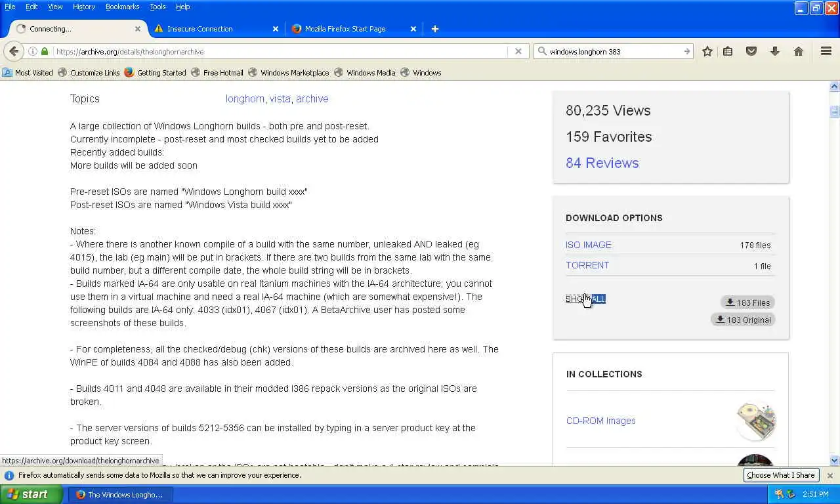The image size is (840, 504).
Task: Click the longhorn topic link
Action: (x=245, y=98)
